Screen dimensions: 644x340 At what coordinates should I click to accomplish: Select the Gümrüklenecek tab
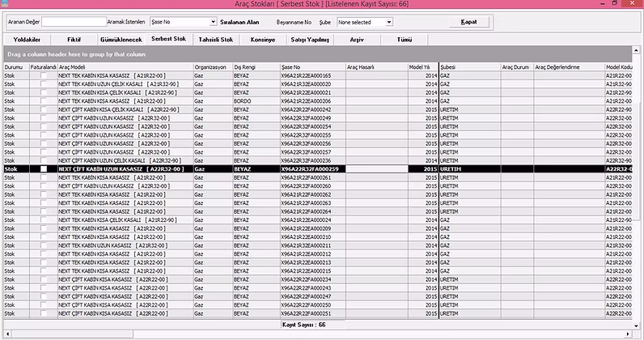121,39
